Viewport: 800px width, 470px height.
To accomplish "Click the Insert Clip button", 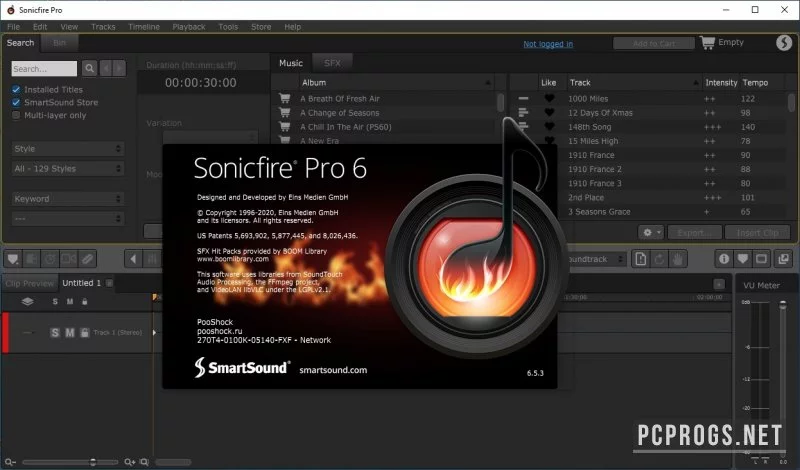I will coord(757,233).
